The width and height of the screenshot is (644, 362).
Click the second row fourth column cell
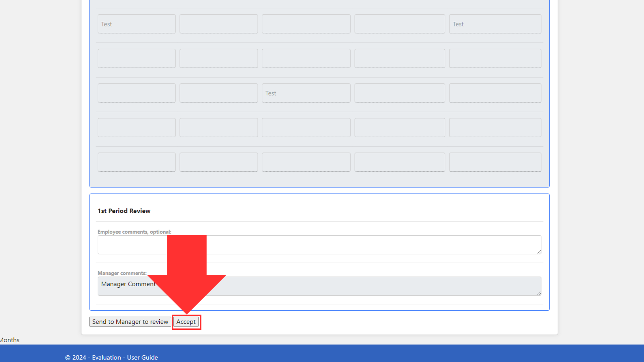(x=399, y=58)
